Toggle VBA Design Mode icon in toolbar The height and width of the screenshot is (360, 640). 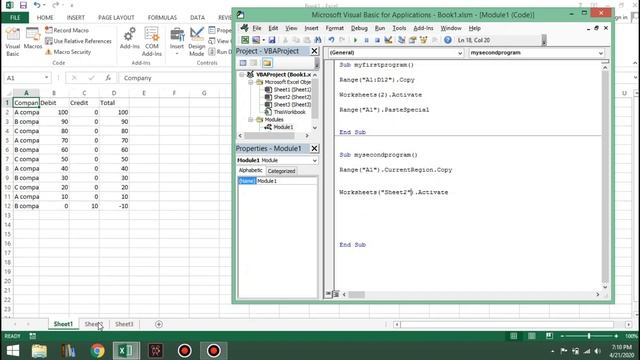[388, 40]
